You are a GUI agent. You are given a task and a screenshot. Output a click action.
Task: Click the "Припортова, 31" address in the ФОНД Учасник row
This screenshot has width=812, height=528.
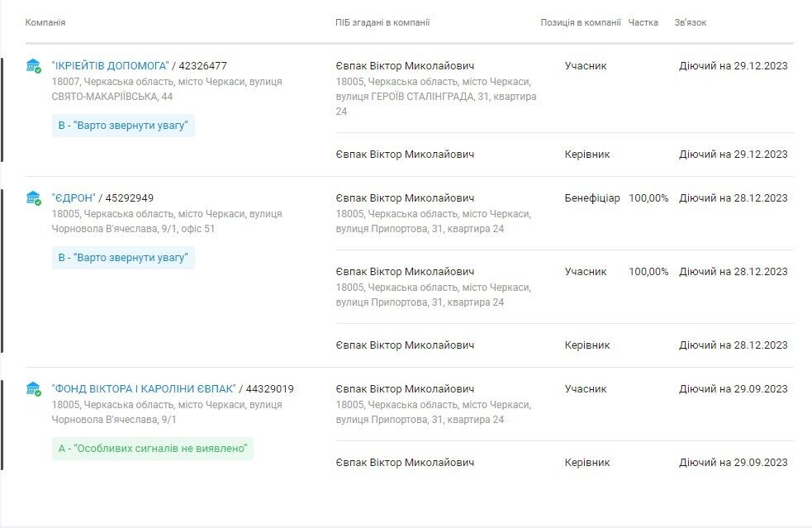coord(434,412)
